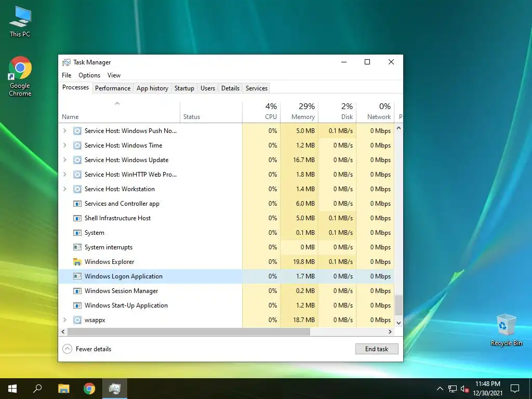The image size is (532, 399).
Task: Click the horizontal scrollbar thumb
Action: tap(189, 332)
